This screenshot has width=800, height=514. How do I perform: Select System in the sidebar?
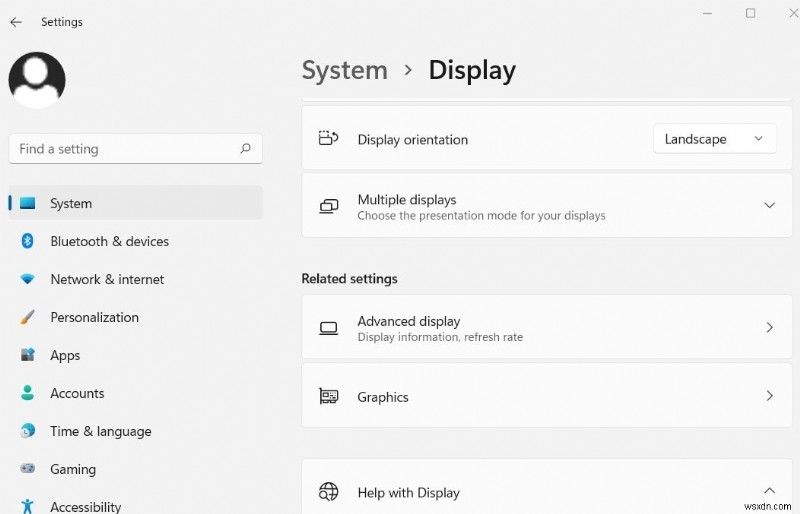71,203
